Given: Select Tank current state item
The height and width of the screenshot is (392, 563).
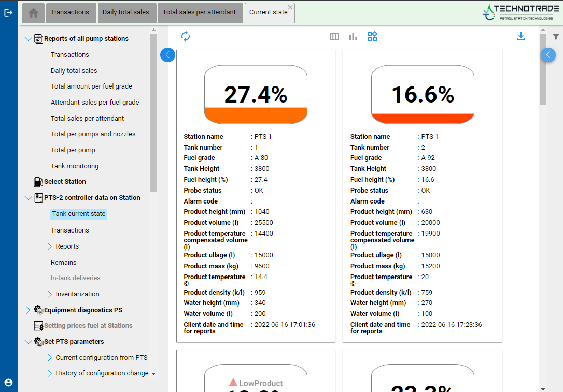Looking at the screenshot, I should coord(79,214).
